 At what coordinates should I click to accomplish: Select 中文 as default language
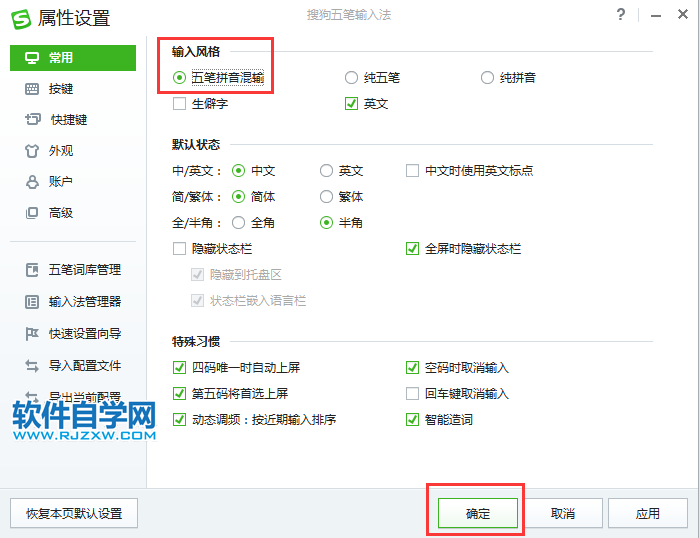tap(238, 171)
